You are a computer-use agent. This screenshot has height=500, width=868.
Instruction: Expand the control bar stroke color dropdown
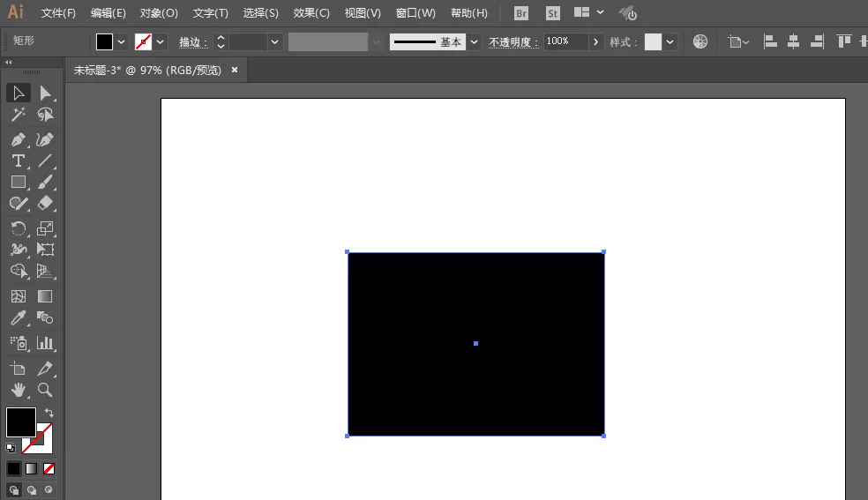pos(160,42)
